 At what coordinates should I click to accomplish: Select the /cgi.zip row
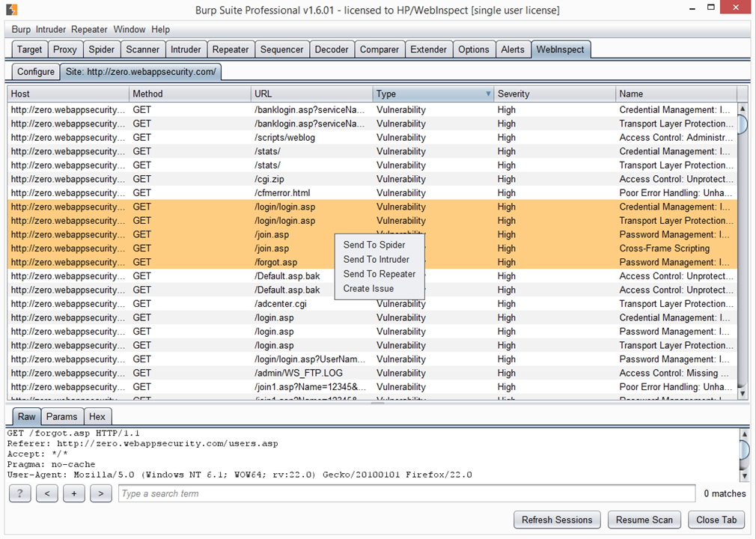pos(372,179)
